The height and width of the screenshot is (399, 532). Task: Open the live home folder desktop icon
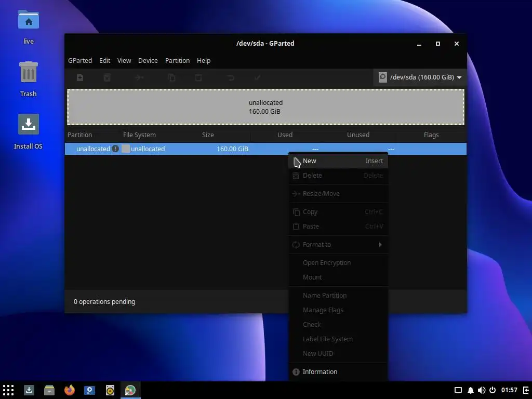tap(29, 27)
